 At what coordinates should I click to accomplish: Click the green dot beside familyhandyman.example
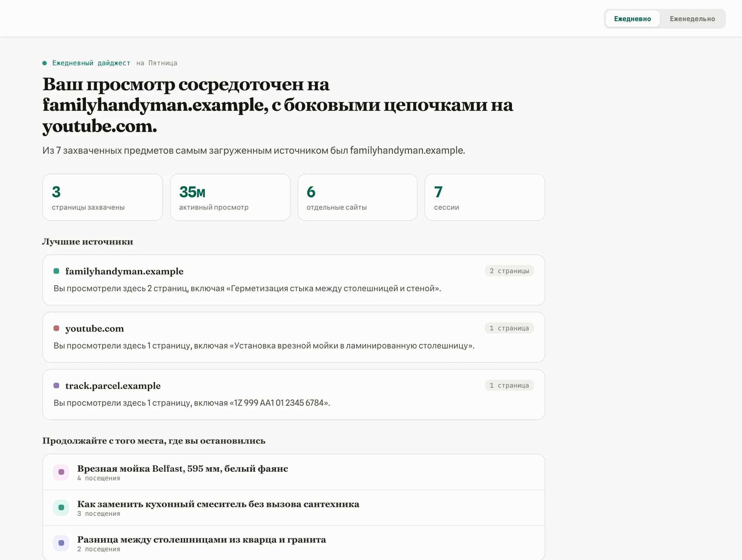pyautogui.click(x=56, y=271)
